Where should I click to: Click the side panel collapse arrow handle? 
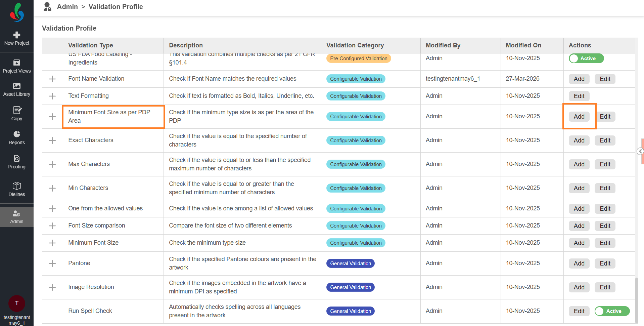[640, 151]
